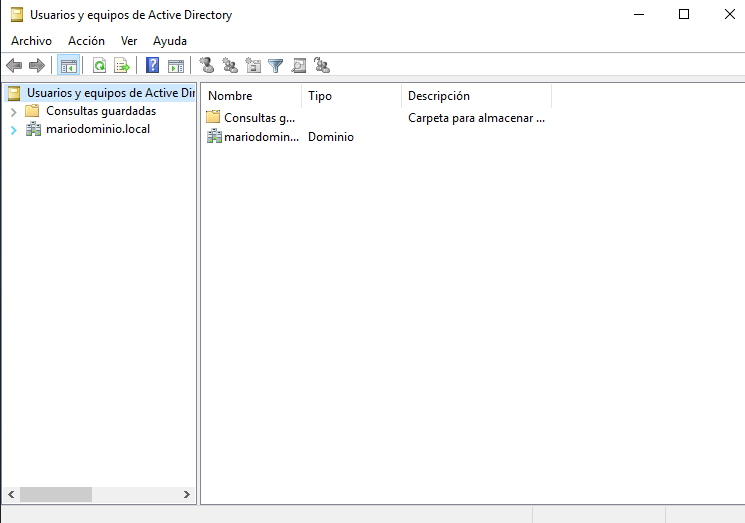The image size is (745, 523).
Task: Open Help with the blue question mark icon
Action: click(153, 65)
